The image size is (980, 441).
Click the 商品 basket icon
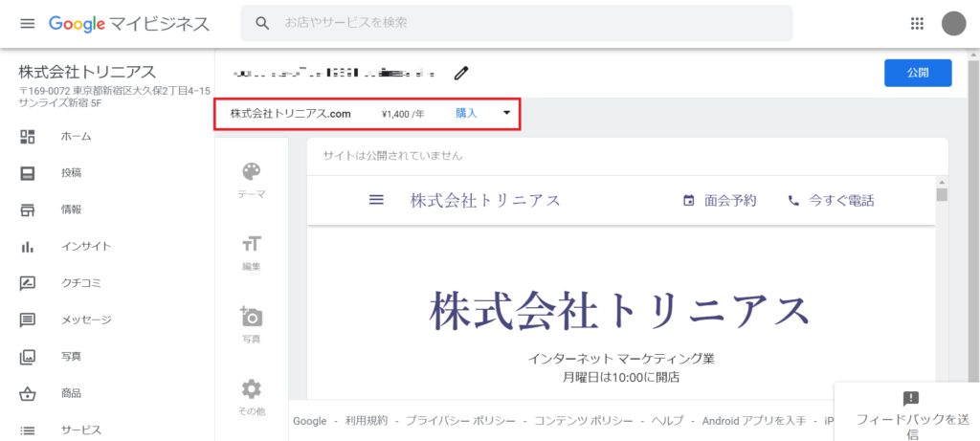(28, 394)
